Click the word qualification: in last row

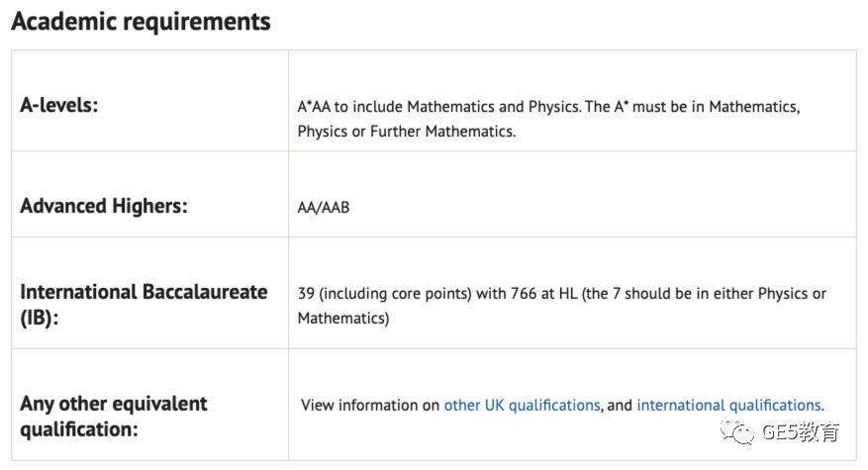79,429
